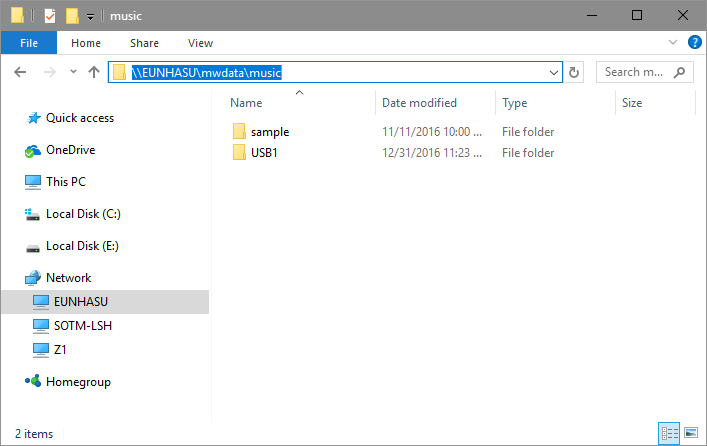Open the Help question mark icon
The width and height of the screenshot is (707, 446).
(692, 43)
